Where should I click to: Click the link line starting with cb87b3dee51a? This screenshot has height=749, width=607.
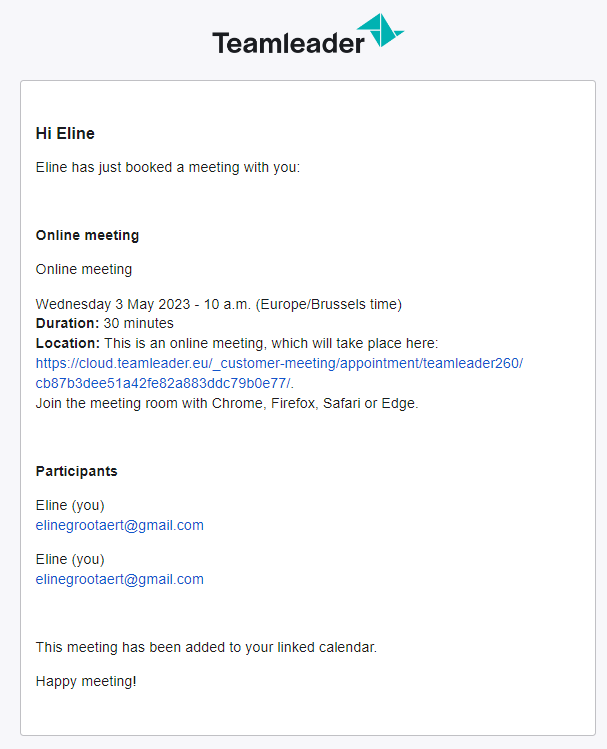163,383
